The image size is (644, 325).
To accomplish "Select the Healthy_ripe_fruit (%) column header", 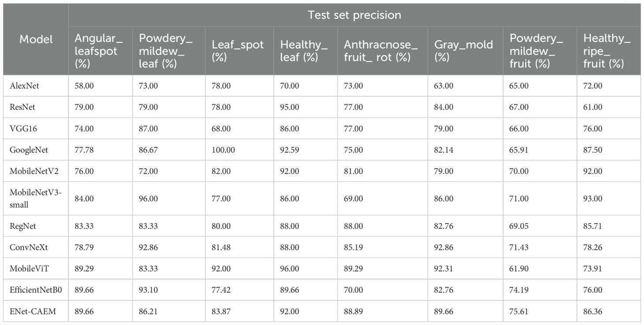I will tap(605, 51).
